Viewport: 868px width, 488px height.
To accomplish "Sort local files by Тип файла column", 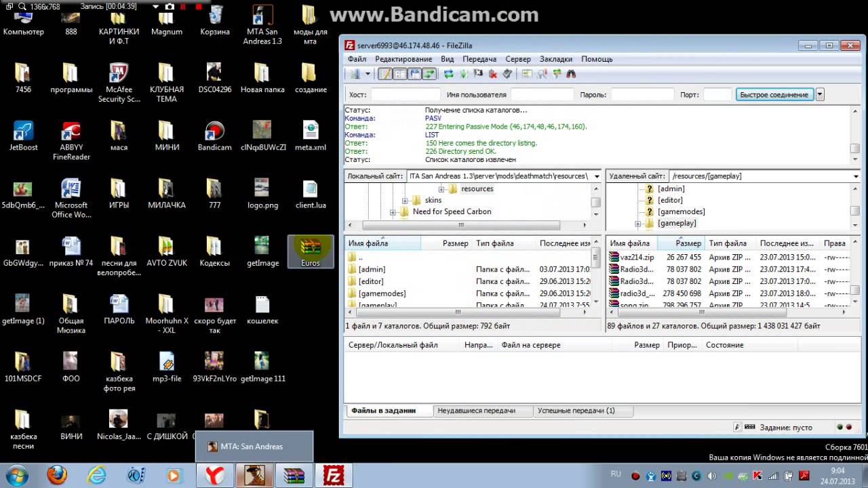I will coord(504,243).
